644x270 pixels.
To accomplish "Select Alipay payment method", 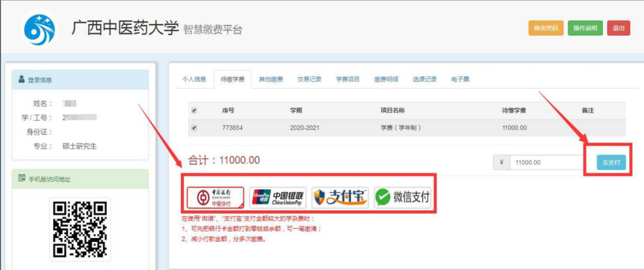I will coord(340,197).
